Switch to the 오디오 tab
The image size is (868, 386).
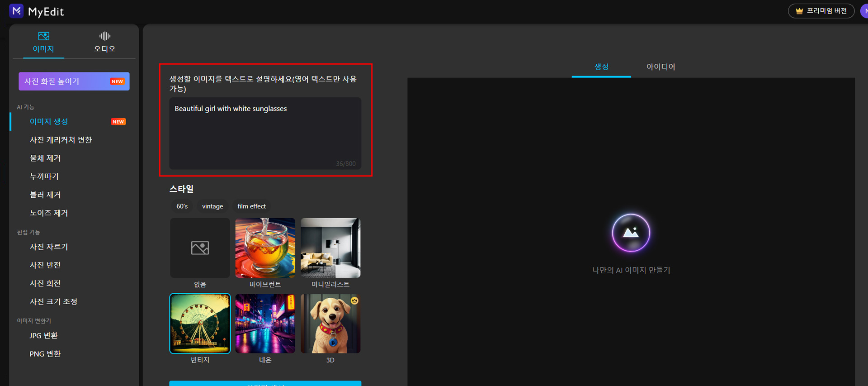click(104, 42)
